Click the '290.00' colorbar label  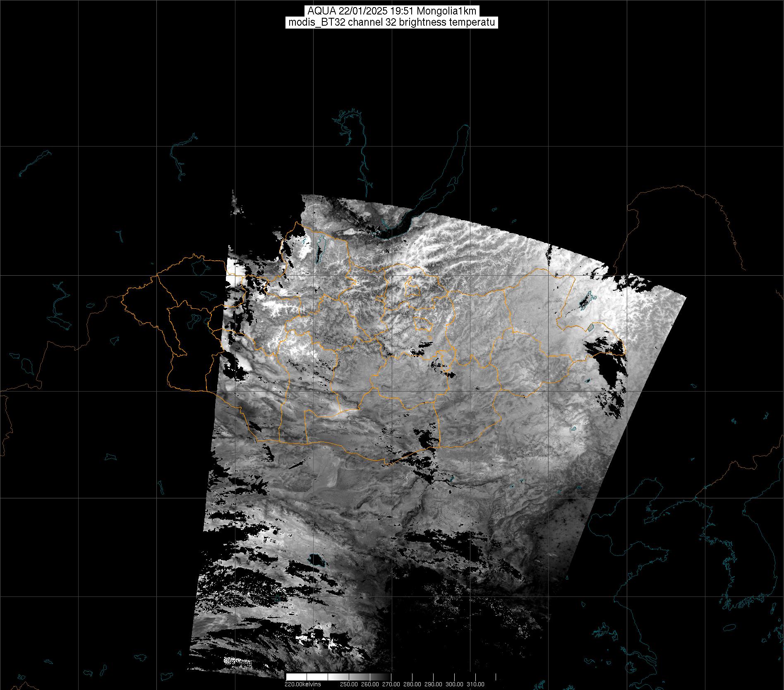(434, 684)
